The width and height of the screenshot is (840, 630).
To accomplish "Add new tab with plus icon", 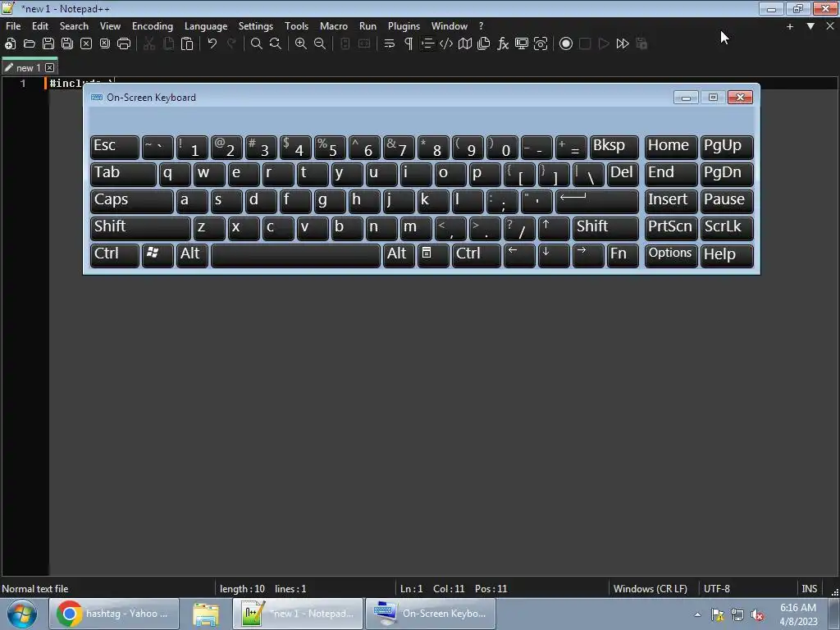I will pyautogui.click(x=790, y=26).
